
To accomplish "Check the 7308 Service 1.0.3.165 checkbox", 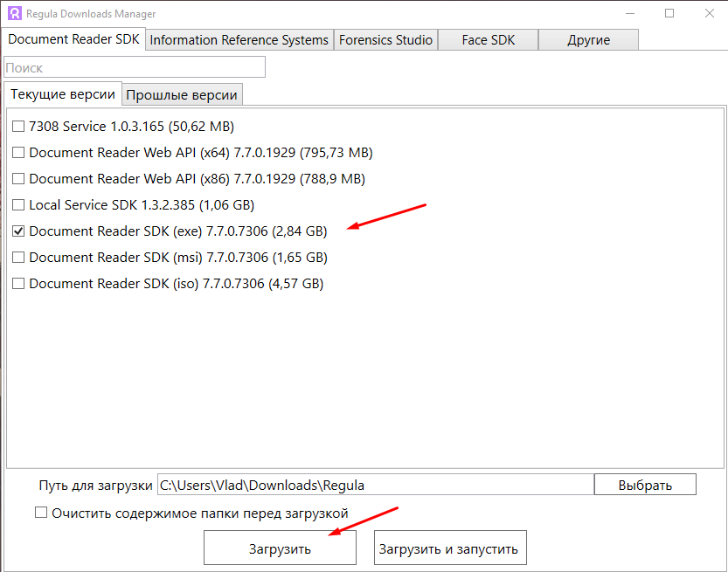I will [18, 126].
